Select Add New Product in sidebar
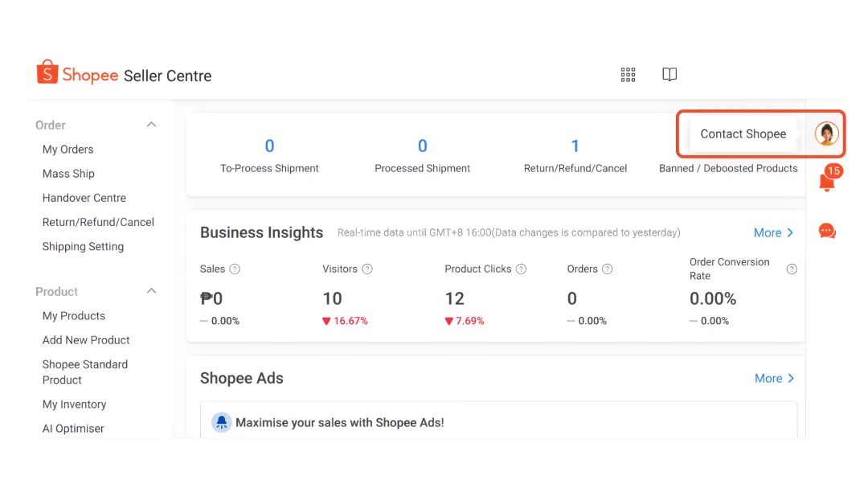This screenshot has height=489, width=868. (86, 340)
